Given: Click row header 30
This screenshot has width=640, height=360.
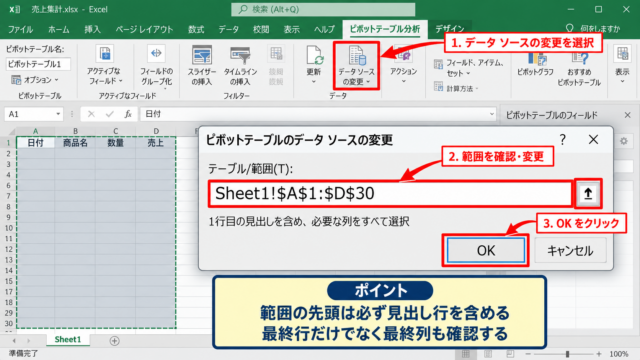Looking at the screenshot, I should pyautogui.click(x=8, y=323).
